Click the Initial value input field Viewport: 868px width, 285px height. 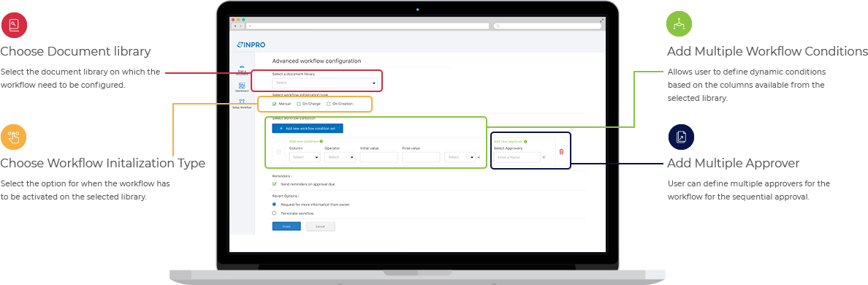coord(379,157)
